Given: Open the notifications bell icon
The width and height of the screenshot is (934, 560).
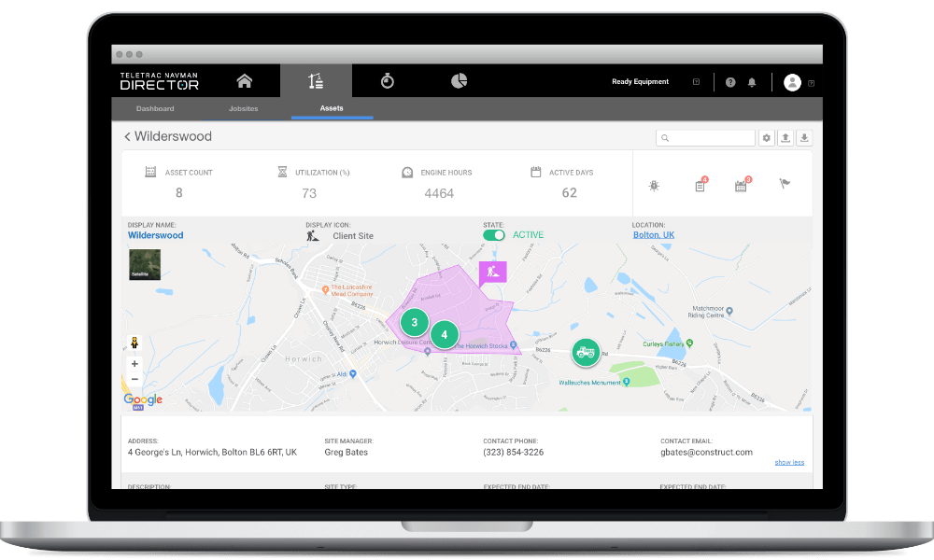Looking at the screenshot, I should point(752,82).
